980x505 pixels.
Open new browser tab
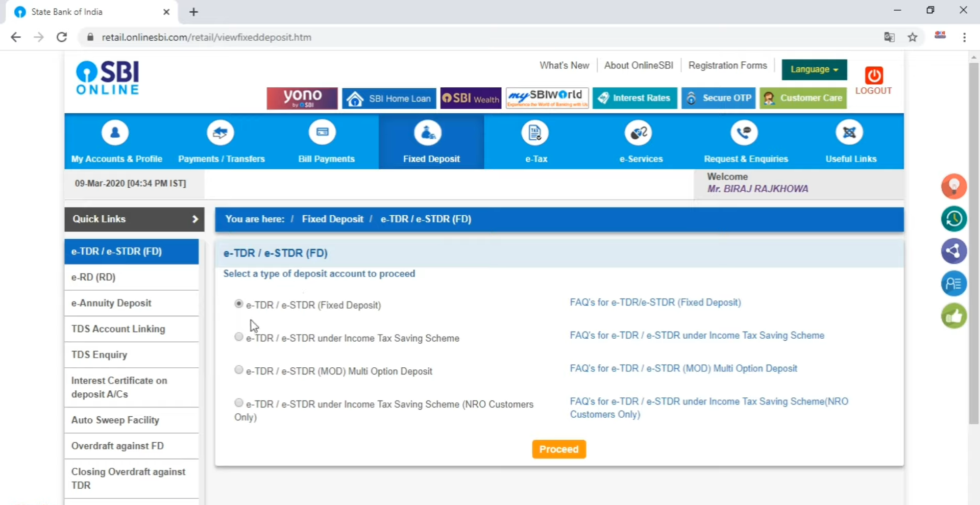193,12
